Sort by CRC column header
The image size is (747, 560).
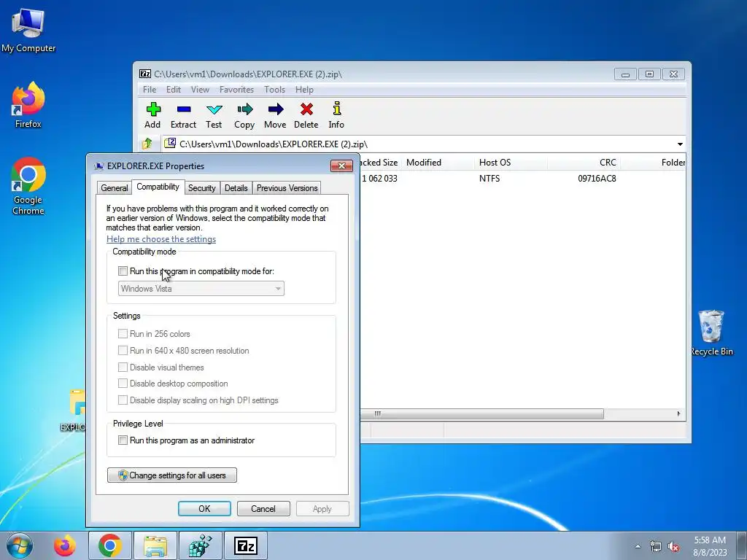click(x=584, y=163)
